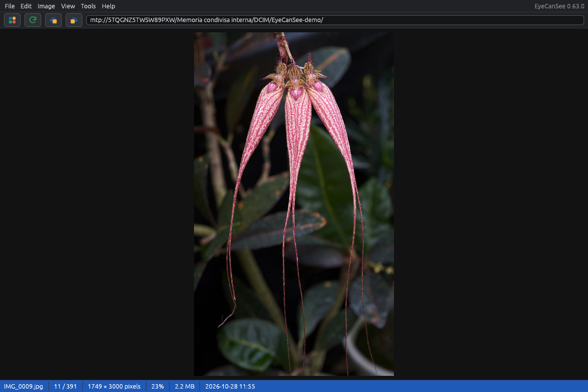Click the 11 / 391 image counter
The height and width of the screenshot is (392, 588).
66,386
